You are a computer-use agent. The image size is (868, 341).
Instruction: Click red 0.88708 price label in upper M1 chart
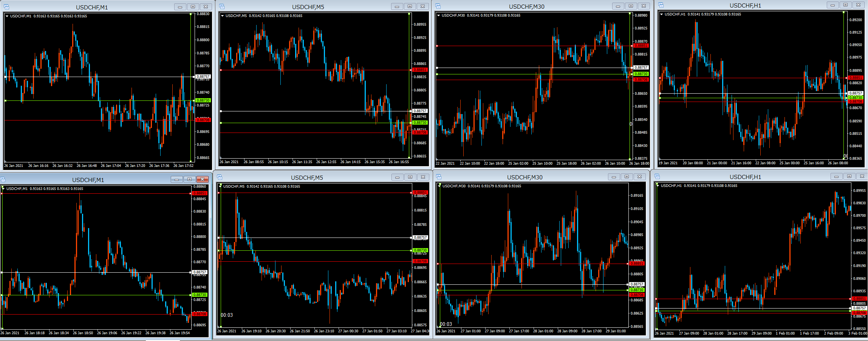click(x=203, y=120)
